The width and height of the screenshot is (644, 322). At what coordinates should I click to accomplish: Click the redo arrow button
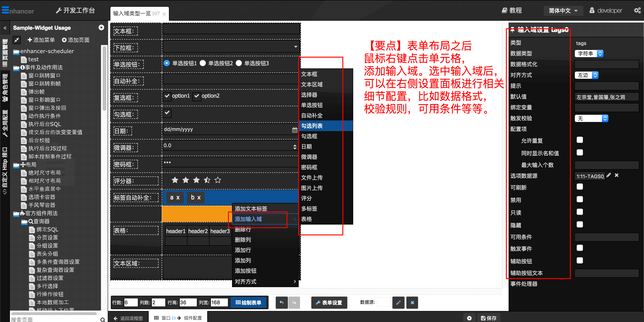(x=294, y=302)
